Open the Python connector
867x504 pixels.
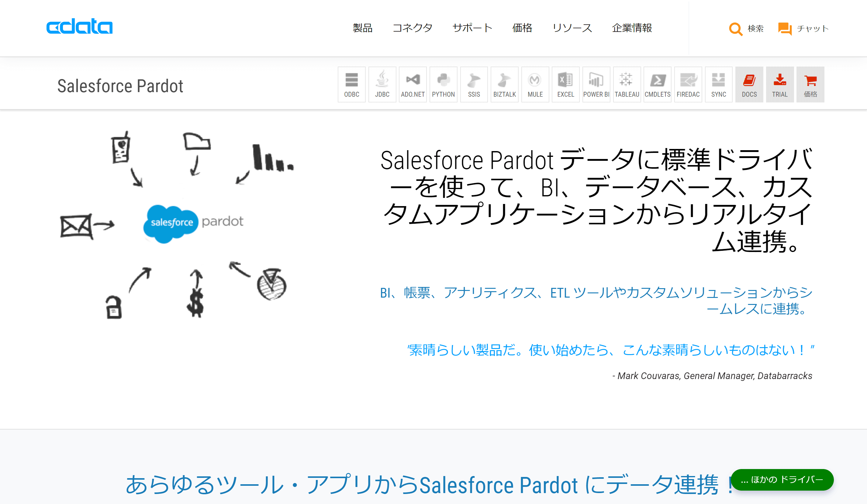pos(444,84)
